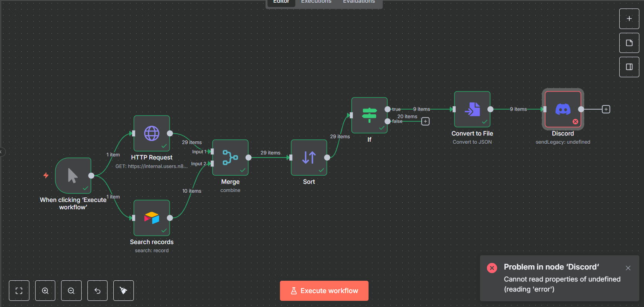This screenshot has height=307, width=644.
Task: Open the add node plus panel
Action: [x=629, y=19]
